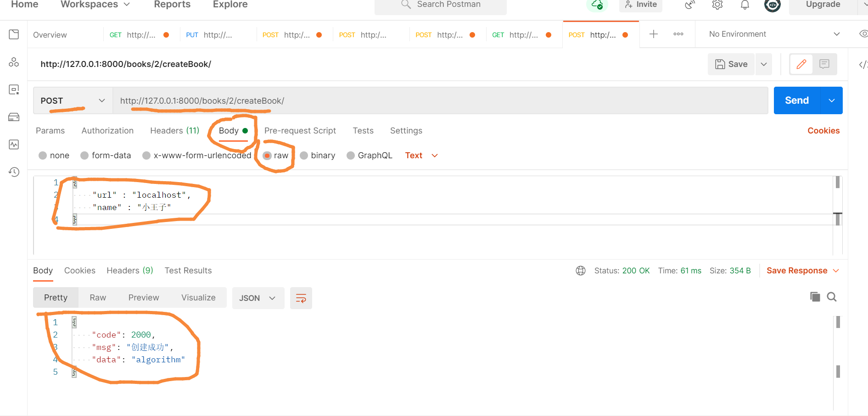Select the GraphQL radio button
The width and height of the screenshot is (868, 416).
click(x=351, y=155)
